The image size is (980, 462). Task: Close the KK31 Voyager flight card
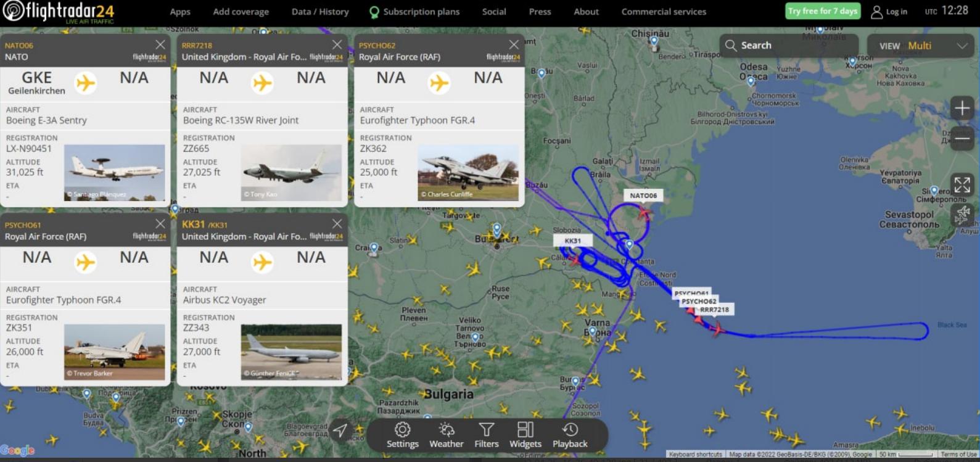(337, 223)
